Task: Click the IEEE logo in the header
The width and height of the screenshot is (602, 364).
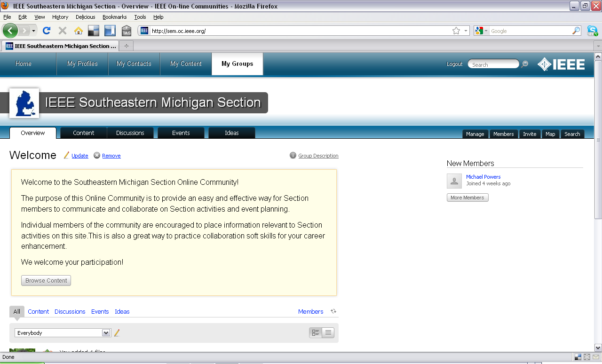Action: pos(561,64)
